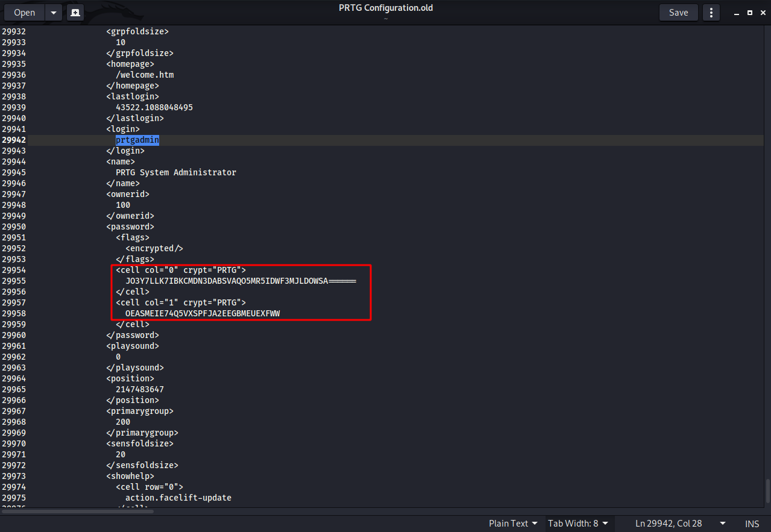Click the <cell row="0"> line

149,487
